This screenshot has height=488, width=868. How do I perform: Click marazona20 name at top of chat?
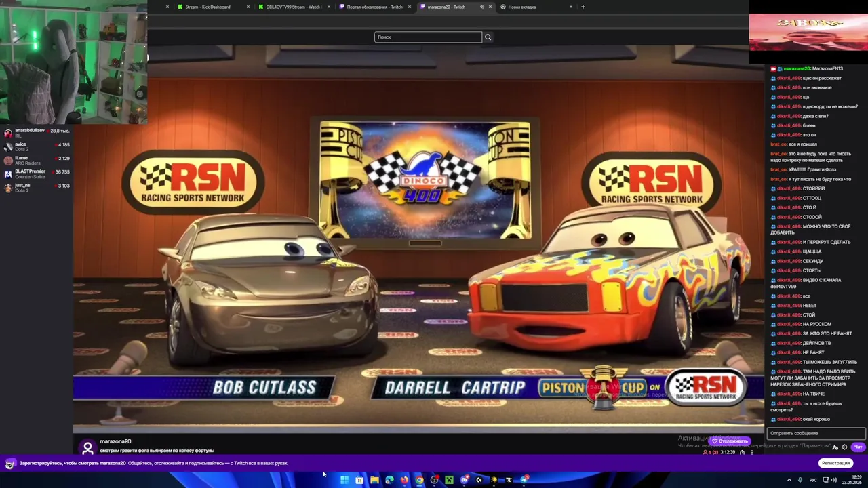point(797,69)
